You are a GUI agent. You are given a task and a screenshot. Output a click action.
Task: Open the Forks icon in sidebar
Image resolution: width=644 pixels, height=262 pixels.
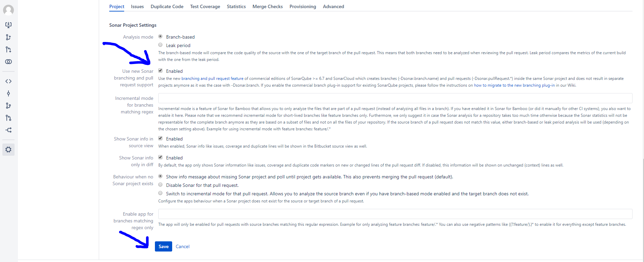(8, 130)
